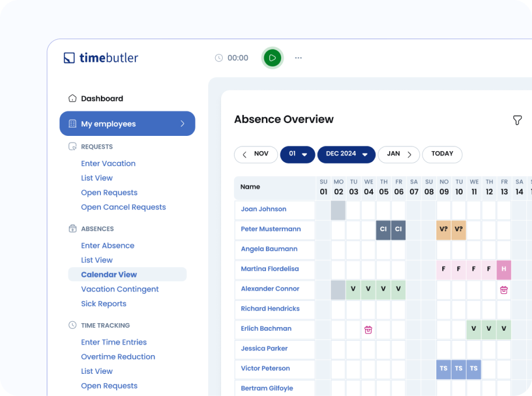
Task: Start the time tracking play button
Action: 272,58
